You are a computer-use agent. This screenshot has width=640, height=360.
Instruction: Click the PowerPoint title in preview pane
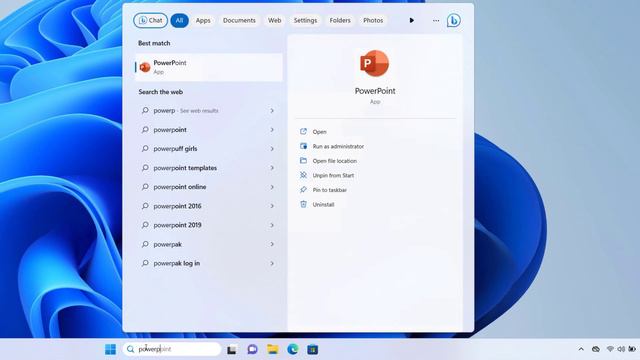pyautogui.click(x=375, y=91)
